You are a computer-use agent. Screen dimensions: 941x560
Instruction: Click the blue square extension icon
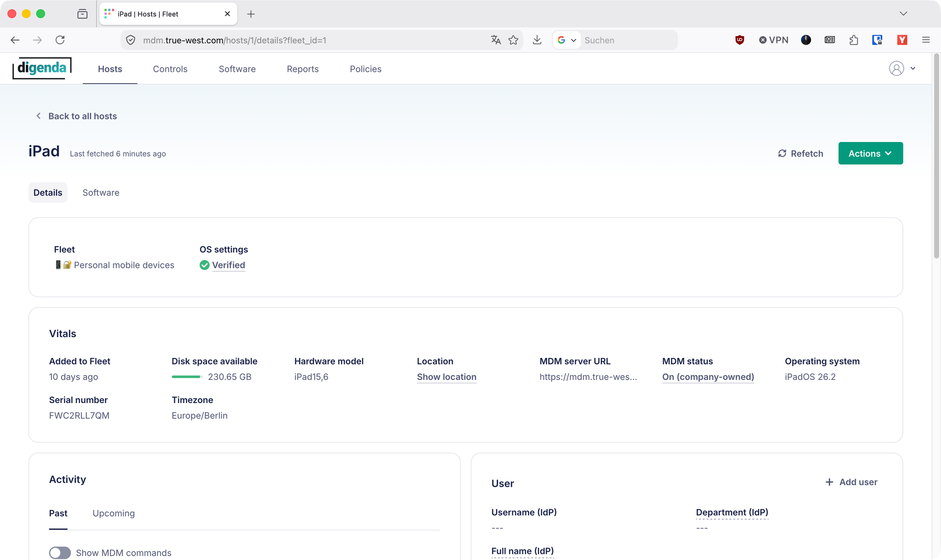point(877,40)
